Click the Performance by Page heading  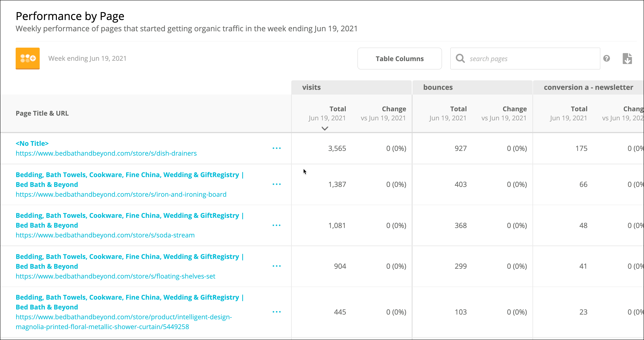[x=70, y=16]
